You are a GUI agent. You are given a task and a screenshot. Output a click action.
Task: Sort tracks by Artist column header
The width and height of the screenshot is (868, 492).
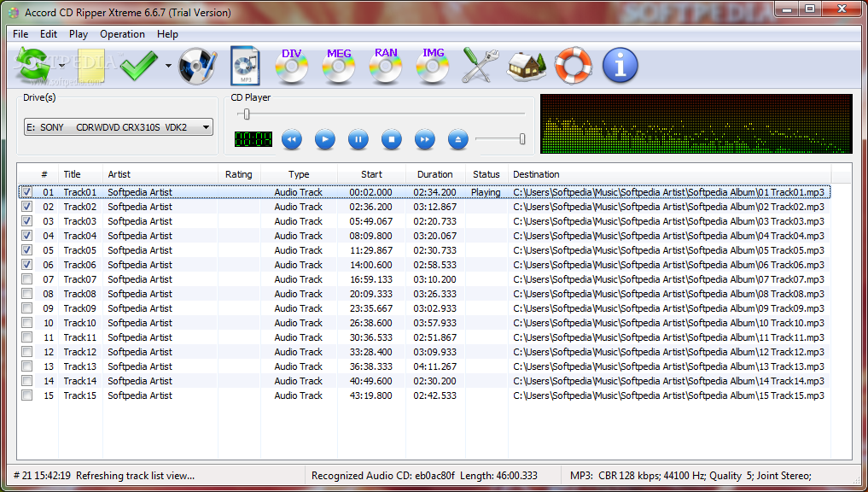[160, 174]
